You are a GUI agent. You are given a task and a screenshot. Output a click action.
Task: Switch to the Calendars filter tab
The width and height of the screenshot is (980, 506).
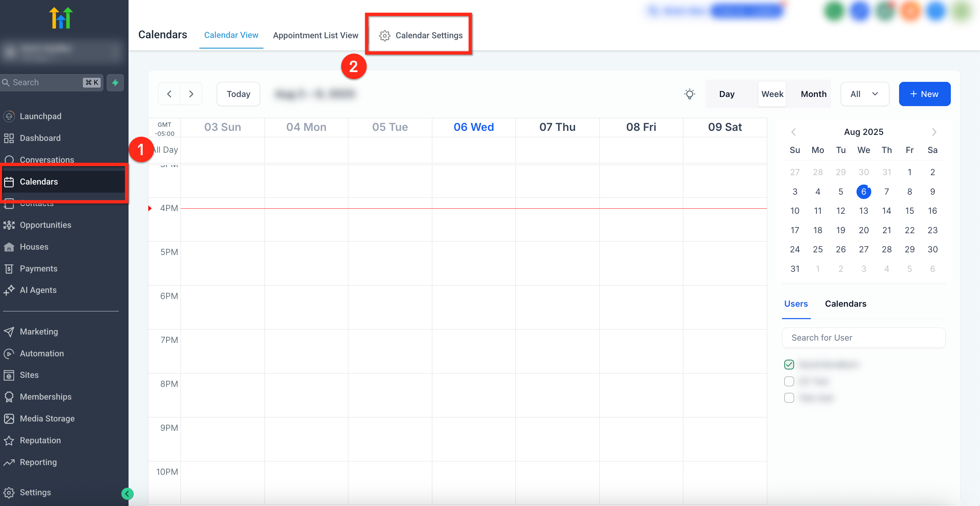pos(845,304)
